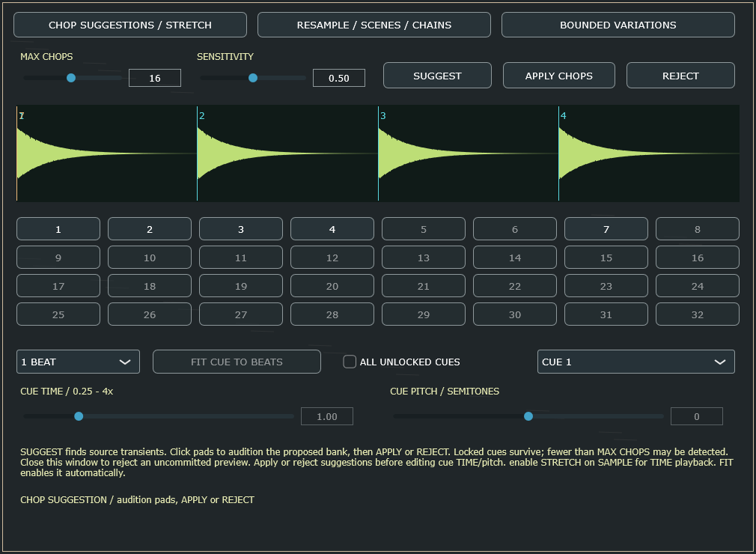Image resolution: width=756 pixels, height=554 pixels.
Task: Switch to Resample / Scenes / Chains tab
Action: pos(374,25)
